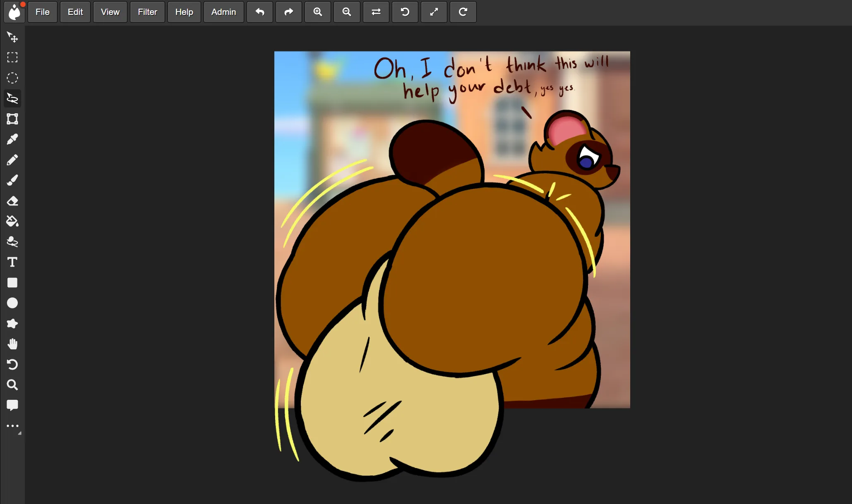Click the app flame logo
This screenshot has width=852, height=504.
(x=14, y=12)
